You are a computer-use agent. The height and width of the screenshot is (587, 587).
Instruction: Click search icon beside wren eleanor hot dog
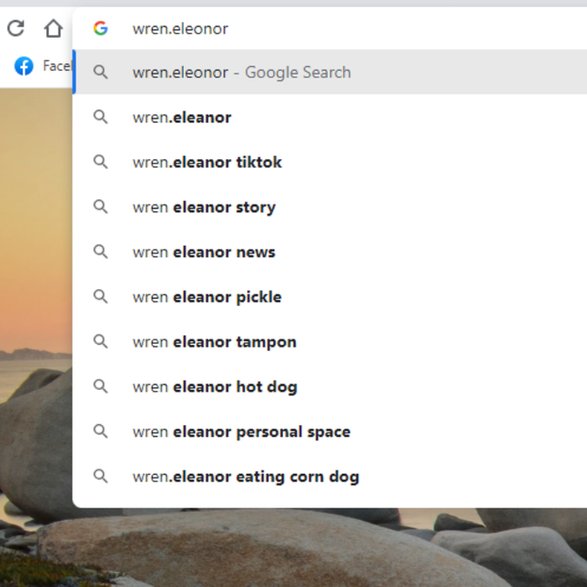click(100, 387)
